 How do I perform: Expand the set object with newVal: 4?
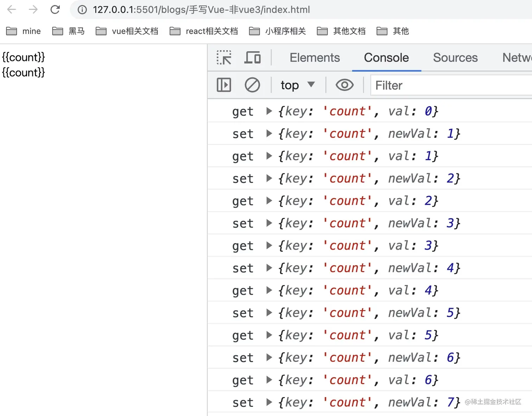tap(269, 268)
